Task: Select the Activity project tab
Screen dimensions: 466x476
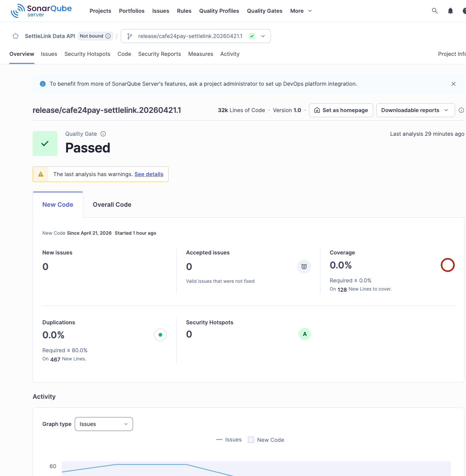Action: point(230,54)
